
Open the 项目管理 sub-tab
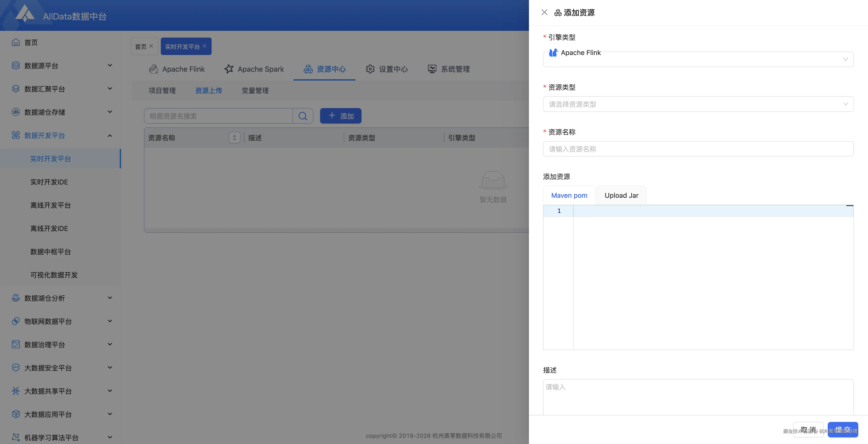click(x=162, y=90)
